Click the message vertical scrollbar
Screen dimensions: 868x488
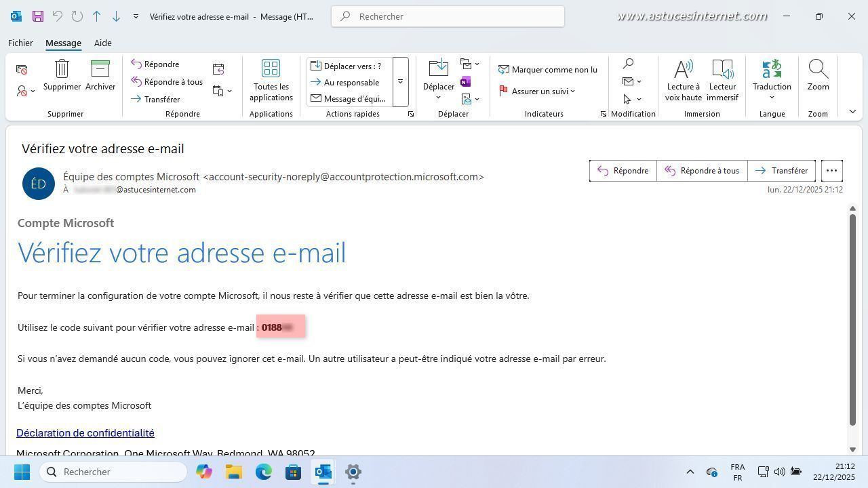point(852,319)
